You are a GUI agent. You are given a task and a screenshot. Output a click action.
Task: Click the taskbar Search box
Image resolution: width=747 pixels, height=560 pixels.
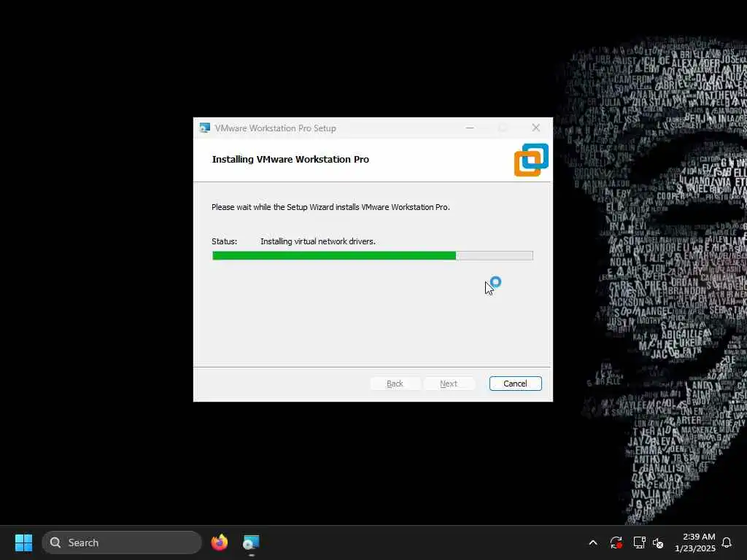point(122,542)
